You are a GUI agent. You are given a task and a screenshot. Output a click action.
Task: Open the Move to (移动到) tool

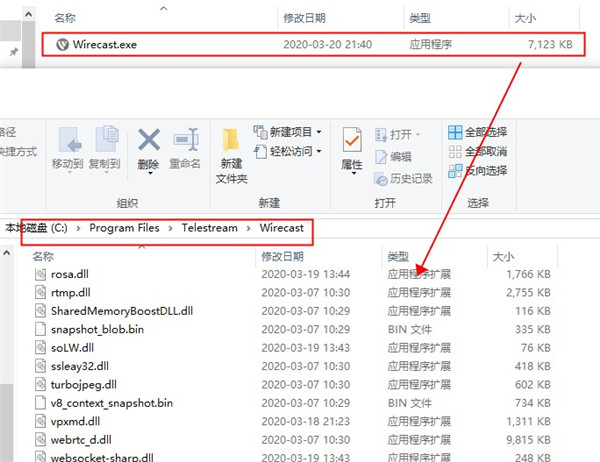(68, 150)
